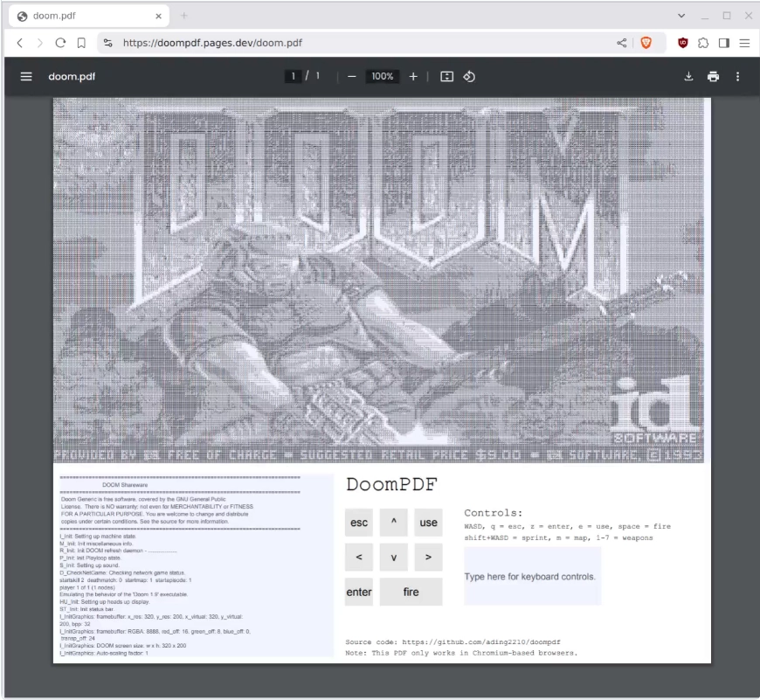760x700 pixels.
Task: Toggle the browser sidebar panel
Action: click(x=724, y=43)
